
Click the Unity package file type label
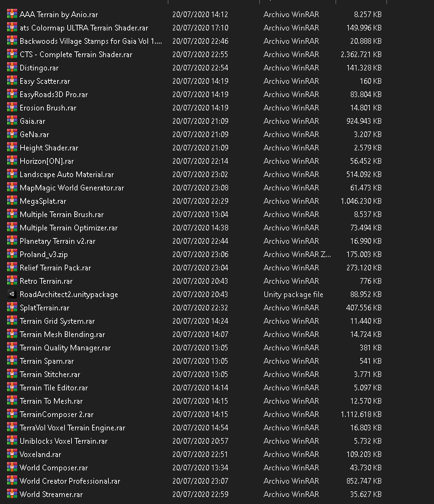pos(293,294)
